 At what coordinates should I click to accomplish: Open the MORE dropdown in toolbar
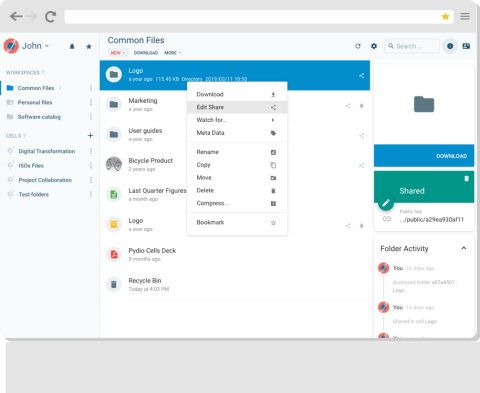(172, 53)
